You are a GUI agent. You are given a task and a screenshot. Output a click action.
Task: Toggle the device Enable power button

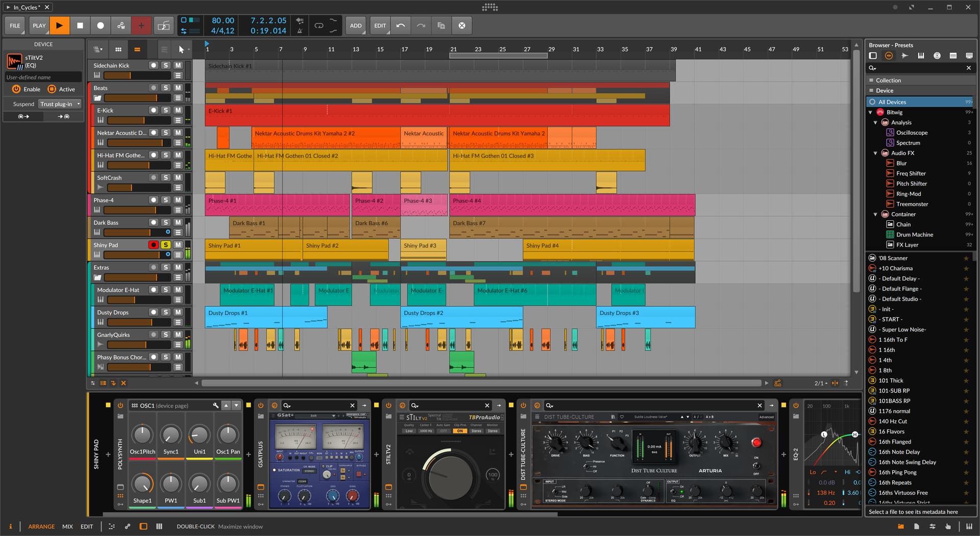[x=16, y=89]
